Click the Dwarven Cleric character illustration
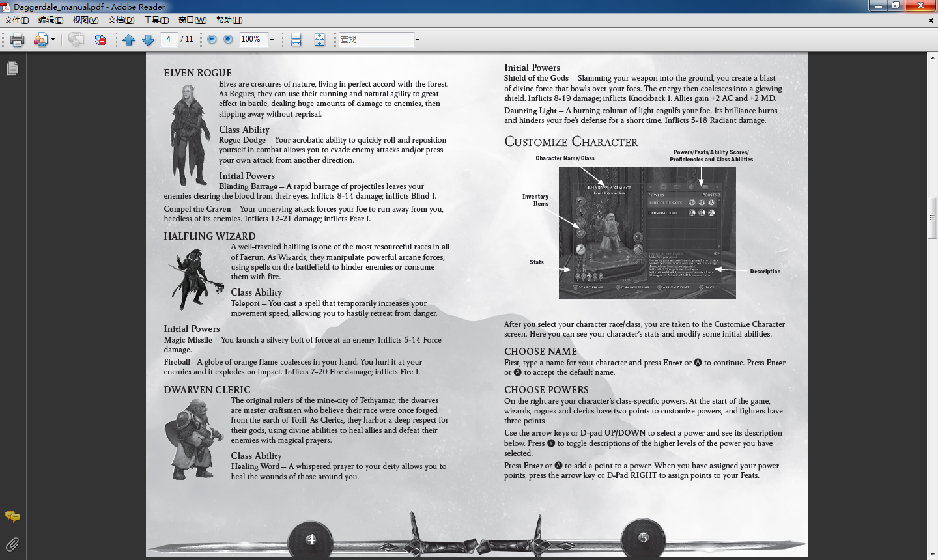Image resolution: width=938 pixels, height=560 pixels. pos(193,440)
